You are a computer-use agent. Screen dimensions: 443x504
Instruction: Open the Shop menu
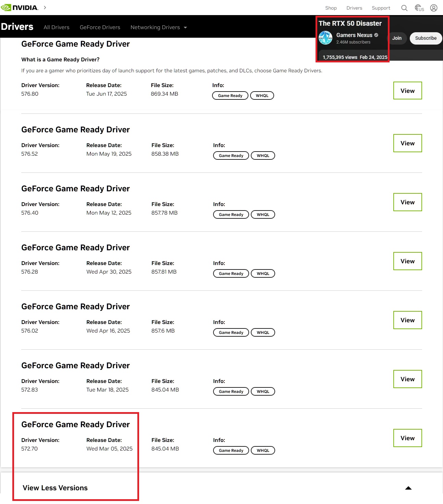click(x=331, y=8)
